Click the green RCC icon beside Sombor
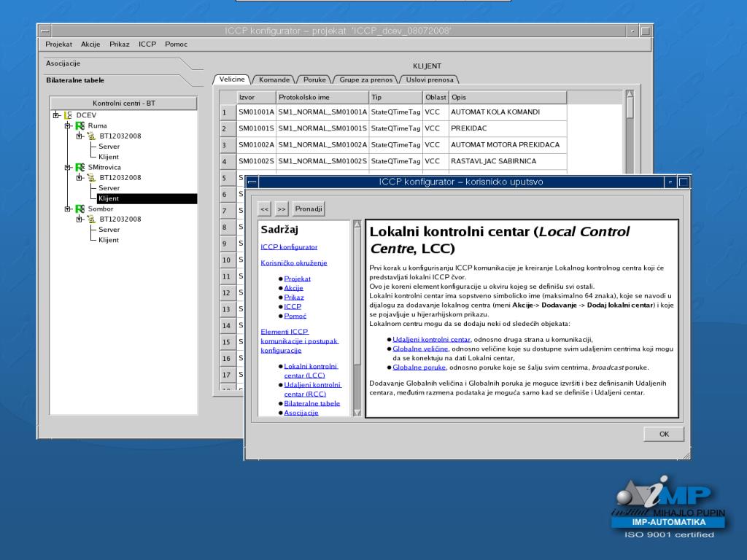Image resolution: width=747 pixels, height=560 pixels. pyautogui.click(x=80, y=209)
